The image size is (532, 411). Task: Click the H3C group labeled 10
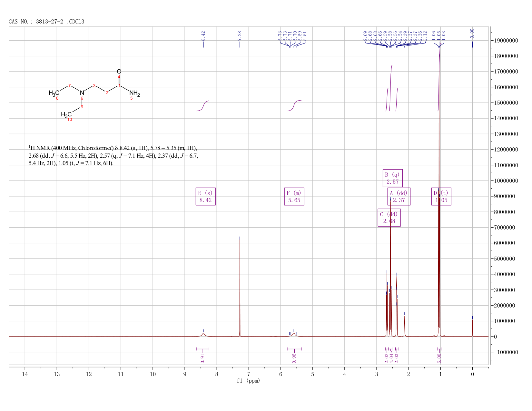click(x=66, y=114)
